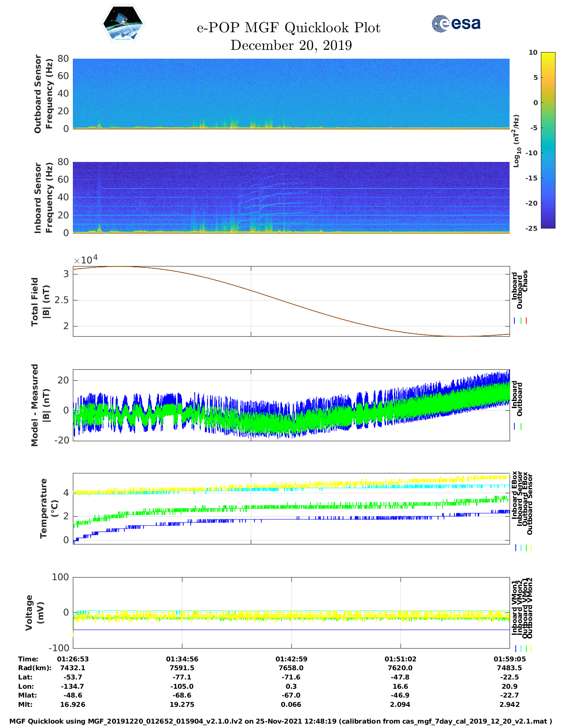
Task: Click the MGF Quicklook footer filename text
Action: click(281, 721)
